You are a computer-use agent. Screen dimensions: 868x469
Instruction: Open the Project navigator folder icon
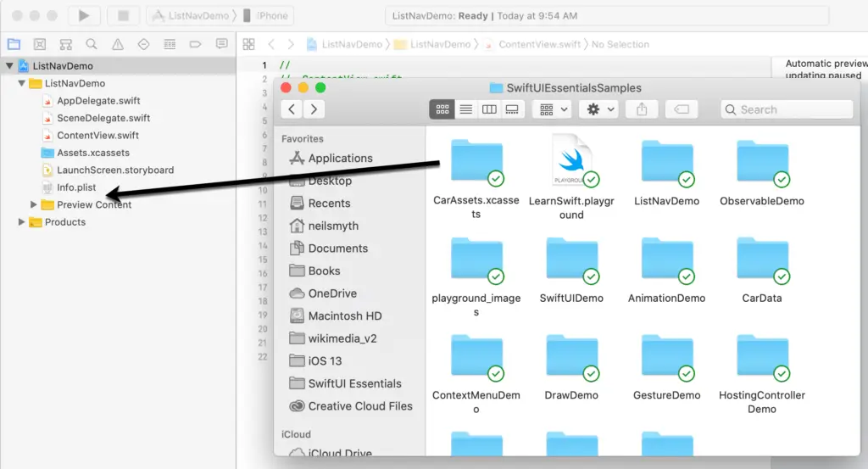[14, 44]
